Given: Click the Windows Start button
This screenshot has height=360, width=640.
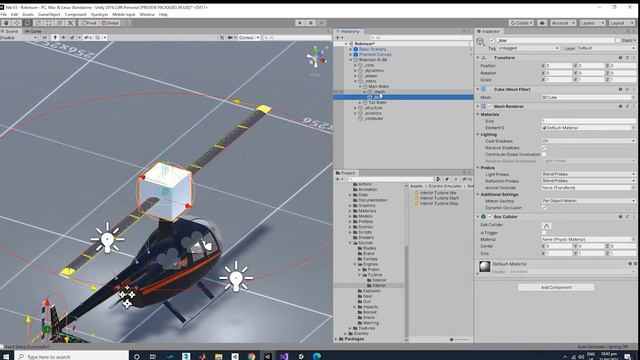Looking at the screenshot, I should [x=6, y=356].
